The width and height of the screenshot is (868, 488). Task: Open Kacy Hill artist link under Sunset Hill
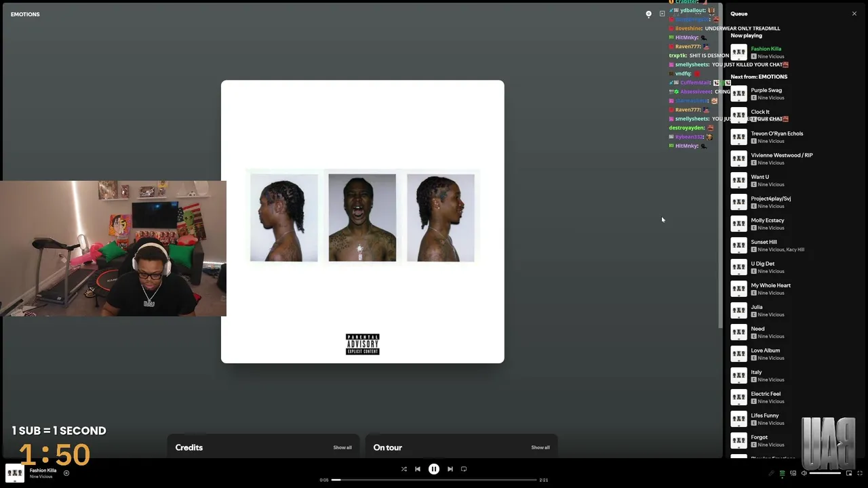(795, 249)
